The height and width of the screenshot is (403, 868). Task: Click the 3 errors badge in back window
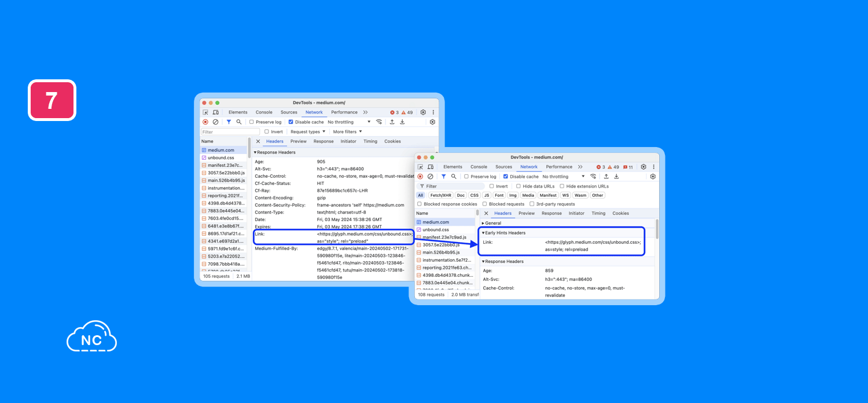click(x=395, y=112)
